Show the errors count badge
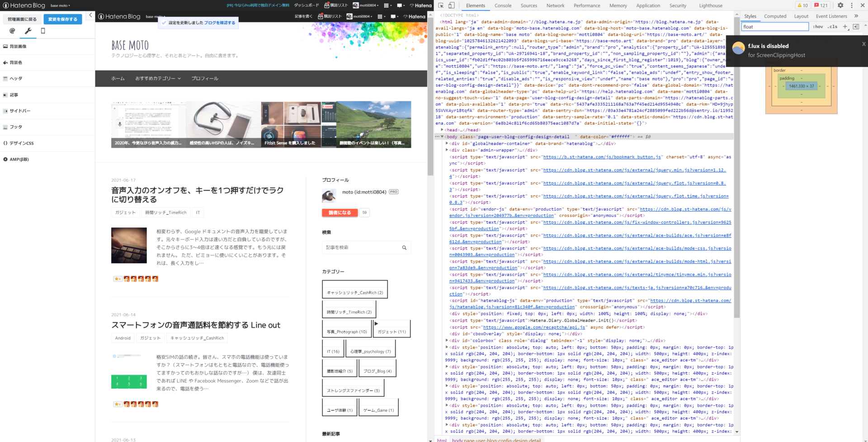868x442 pixels. [x=821, y=5]
